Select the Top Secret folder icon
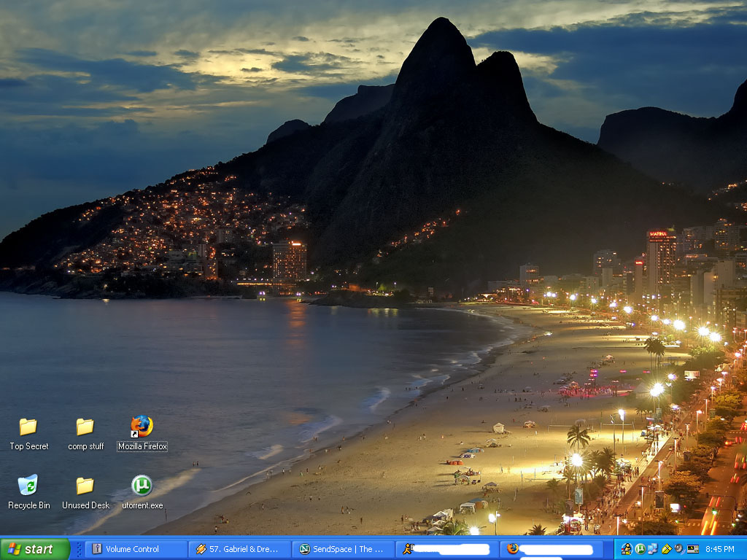 (x=28, y=427)
